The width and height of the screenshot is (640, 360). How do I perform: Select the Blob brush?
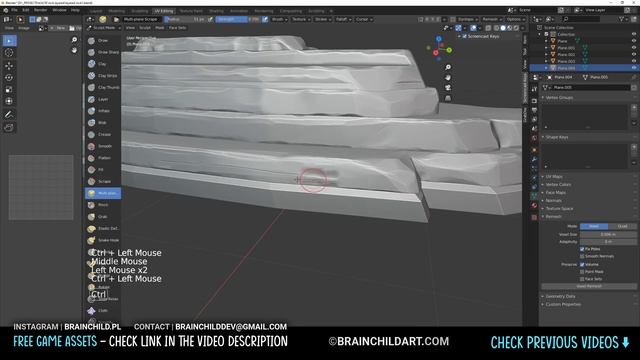tap(102, 123)
